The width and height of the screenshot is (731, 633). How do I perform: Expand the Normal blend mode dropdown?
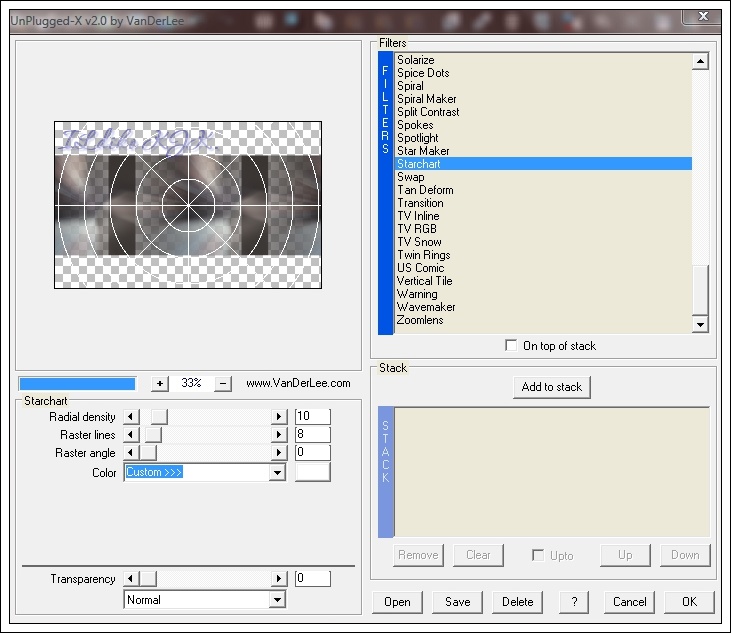pos(277,600)
